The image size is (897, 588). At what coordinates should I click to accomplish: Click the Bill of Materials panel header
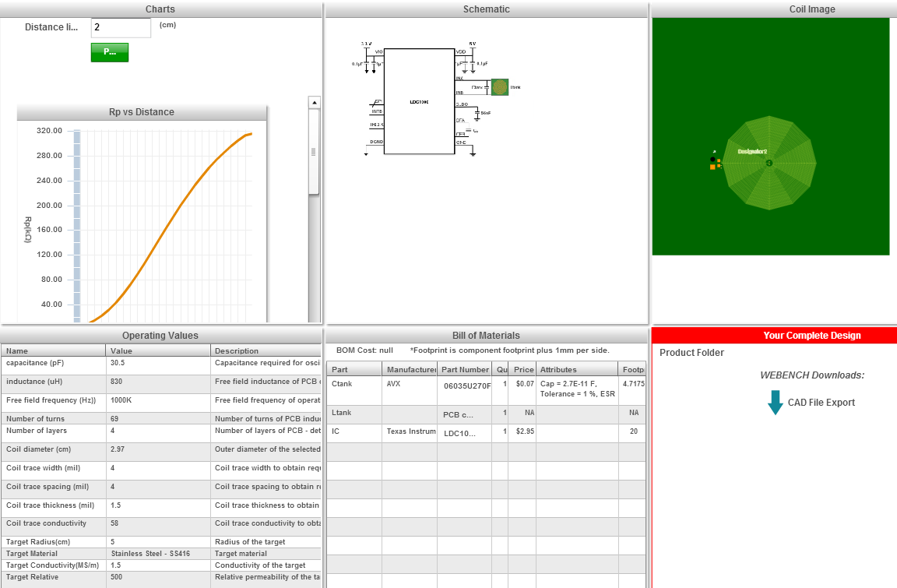[x=486, y=336]
